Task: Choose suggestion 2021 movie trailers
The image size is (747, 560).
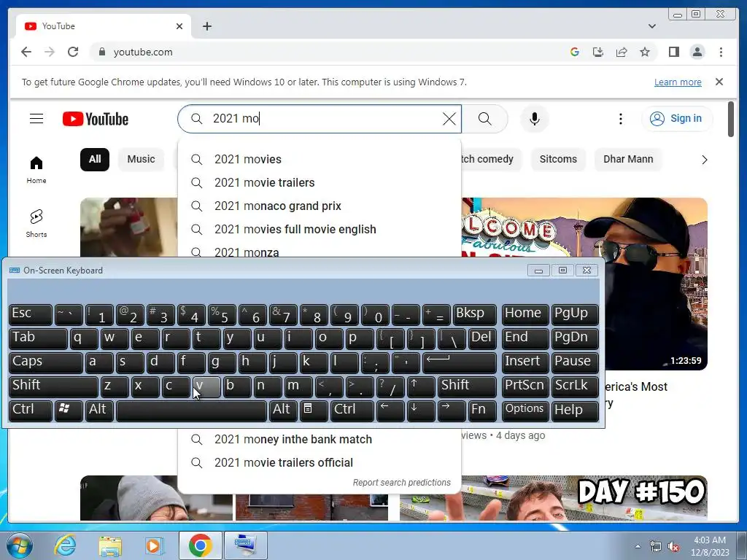Action: pos(320,182)
